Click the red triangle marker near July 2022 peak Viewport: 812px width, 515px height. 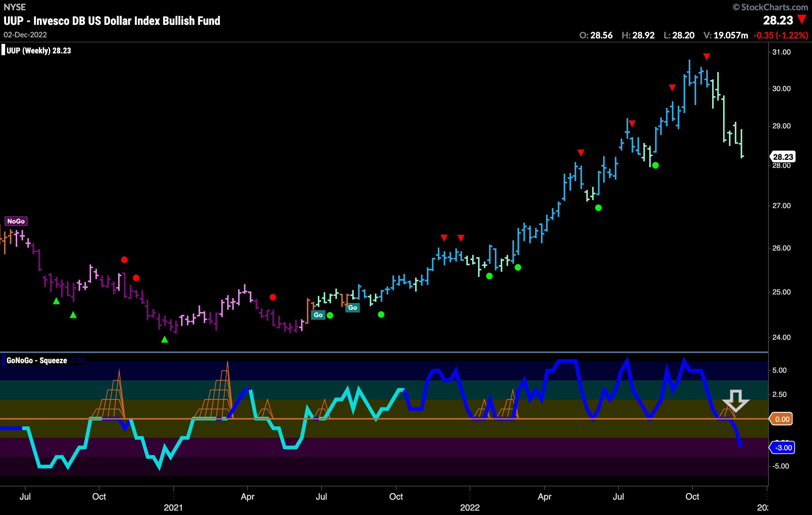[x=632, y=124]
